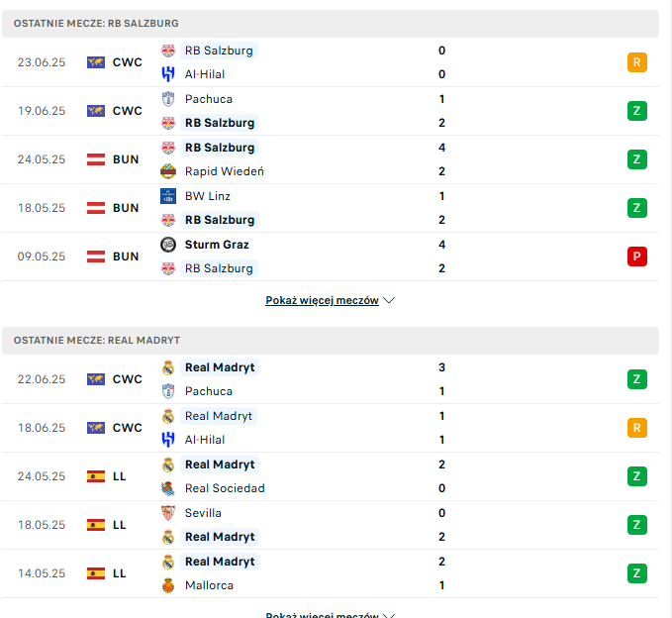Expand 'Pokaż więcej meczów' under Real Madryt
Viewport: 672px width, 618px height.
[322, 614]
